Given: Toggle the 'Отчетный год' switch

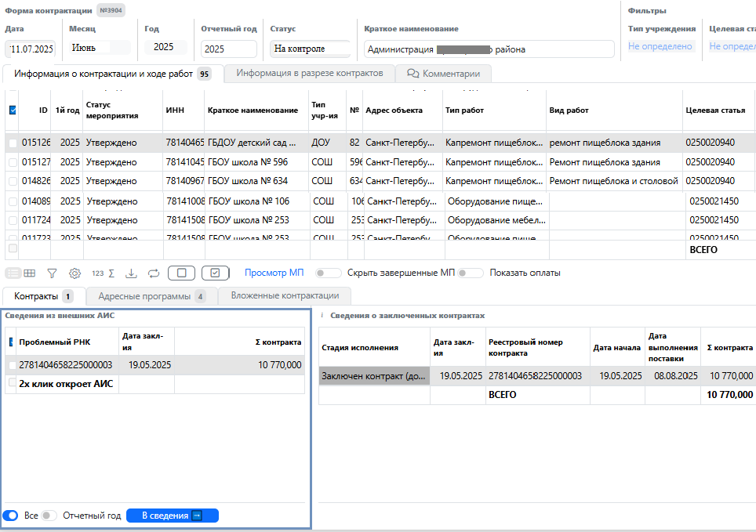Looking at the screenshot, I should pyautogui.click(x=49, y=516).
